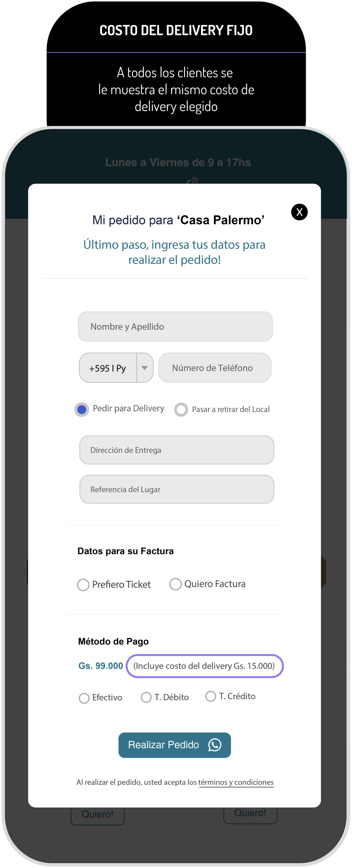Select T. Crédito payment method
352x868 pixels.
tap(211, 696)
